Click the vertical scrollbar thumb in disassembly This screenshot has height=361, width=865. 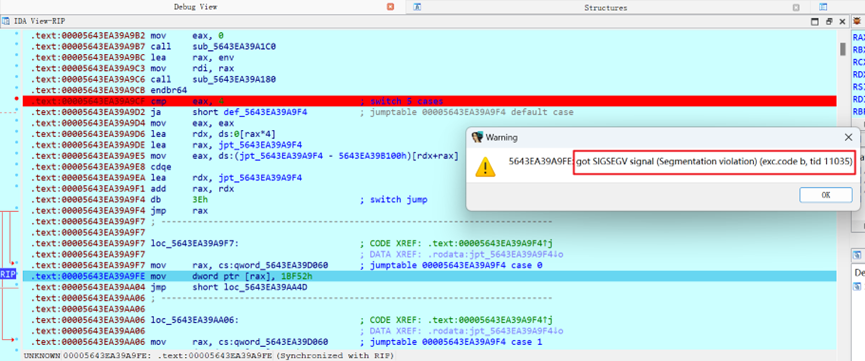pyautogui.click(x=843, y=49)
